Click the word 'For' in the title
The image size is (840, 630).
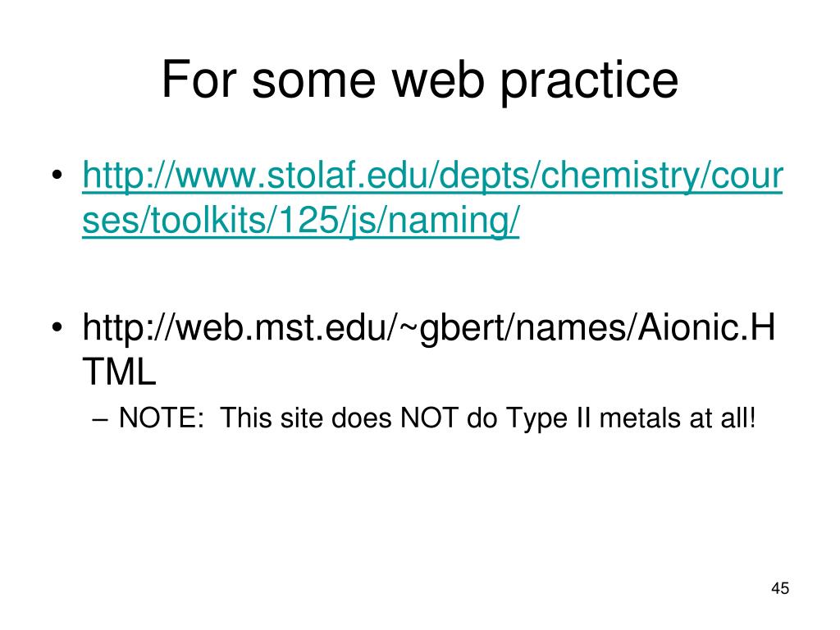click(x=199, y=80)
